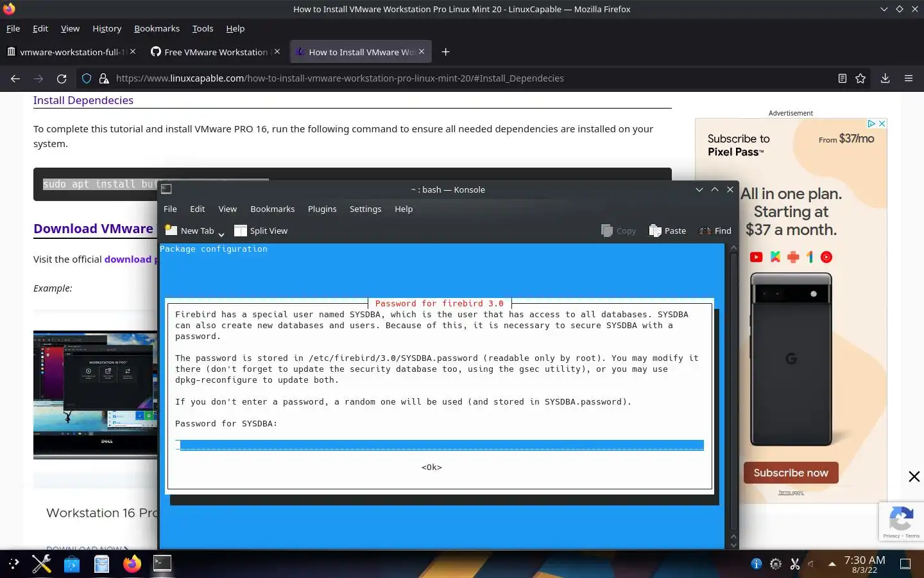Close the Pixel Pass advertisement
The image size is (924, 578).
(x=882, y=123)
